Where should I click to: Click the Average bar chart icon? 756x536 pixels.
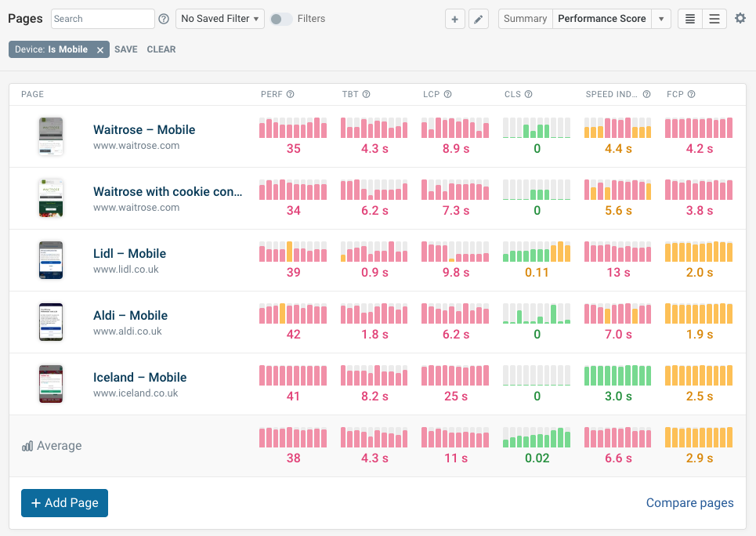(x=27, y=446)
